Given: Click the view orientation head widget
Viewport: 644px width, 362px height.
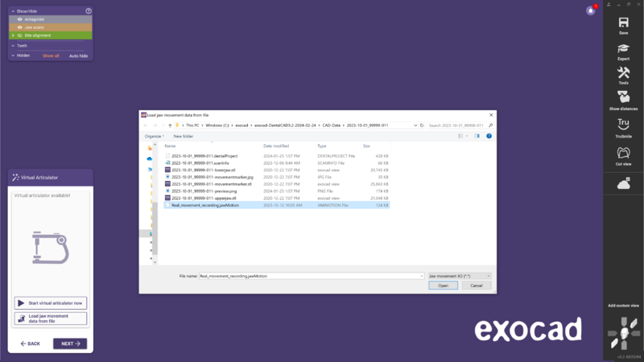Looking at the screenshot, I should [x=624, y=333].
